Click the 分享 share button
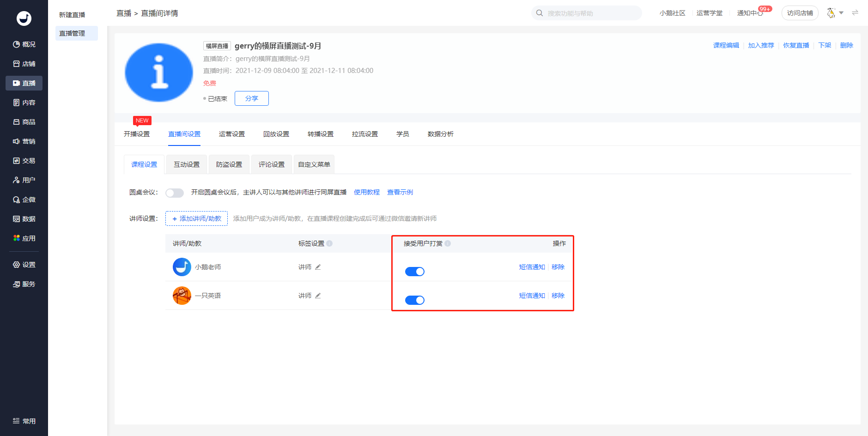 click(x=252, y=98)
